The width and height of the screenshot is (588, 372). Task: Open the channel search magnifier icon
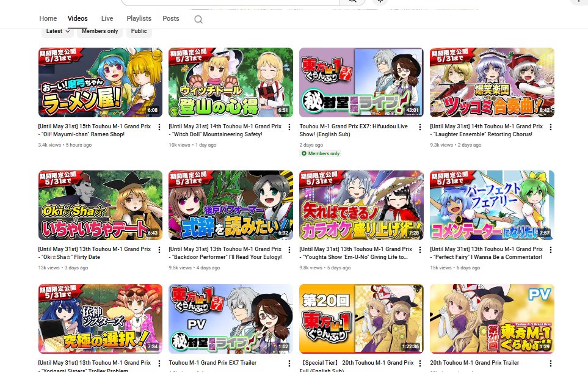(x=198, y=19)
